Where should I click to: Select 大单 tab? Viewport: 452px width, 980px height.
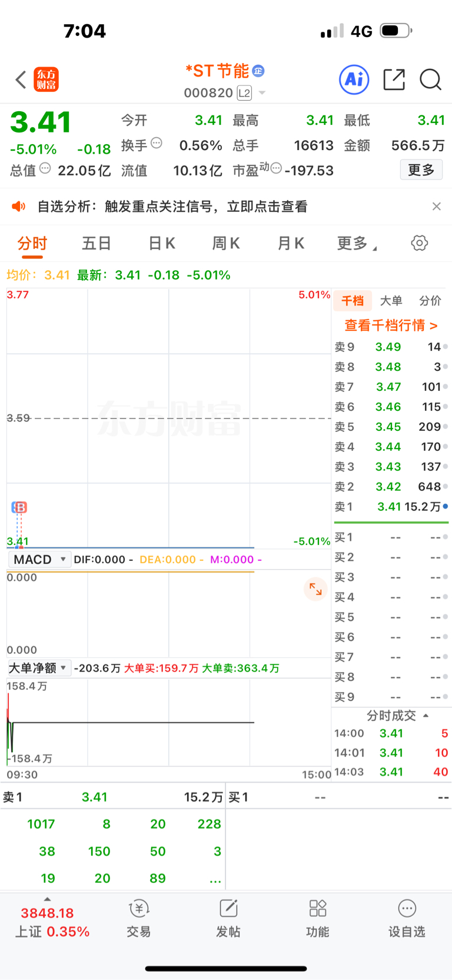(x=391, y=301)
